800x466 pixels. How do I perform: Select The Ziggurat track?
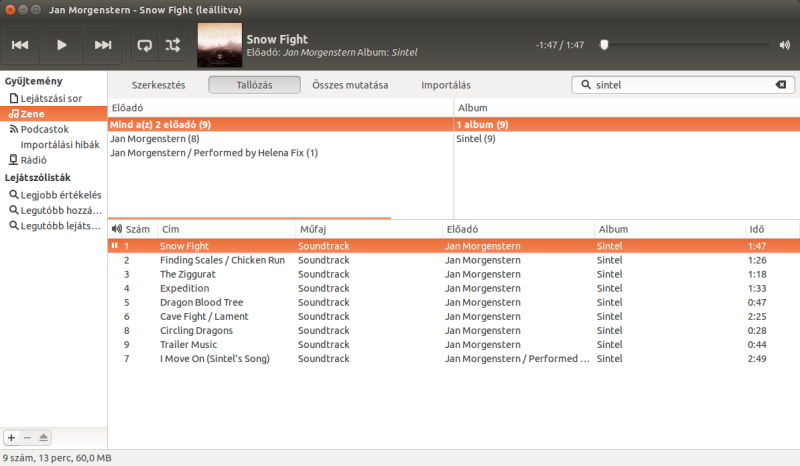[454, 274]
